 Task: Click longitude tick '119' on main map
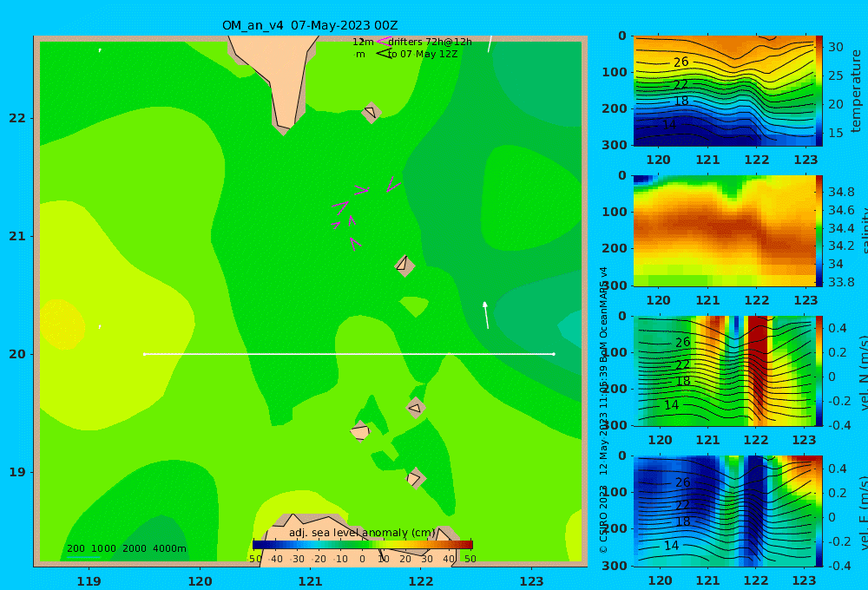click(x=89, y=581)
